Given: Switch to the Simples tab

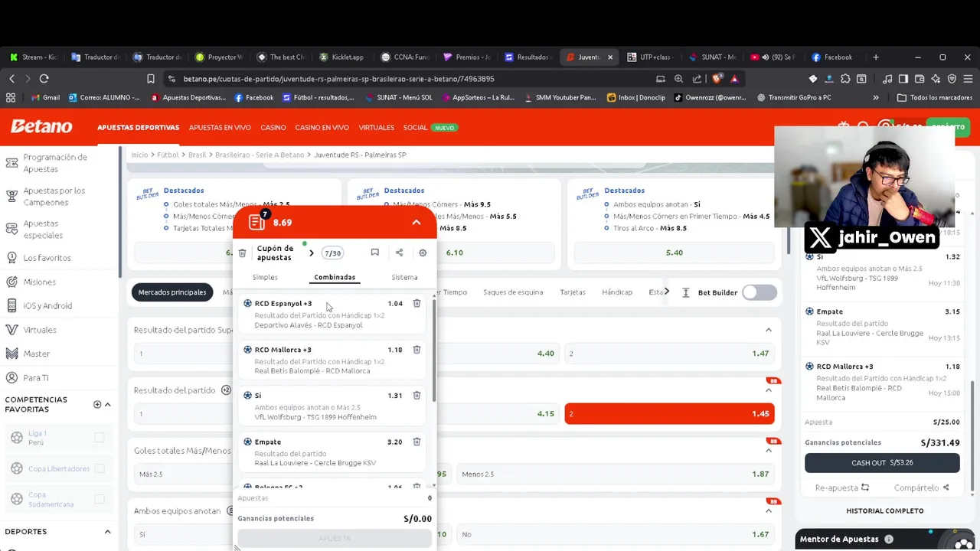Looking at the screenshot, I should pyautogui.click(x=265, y=277).
